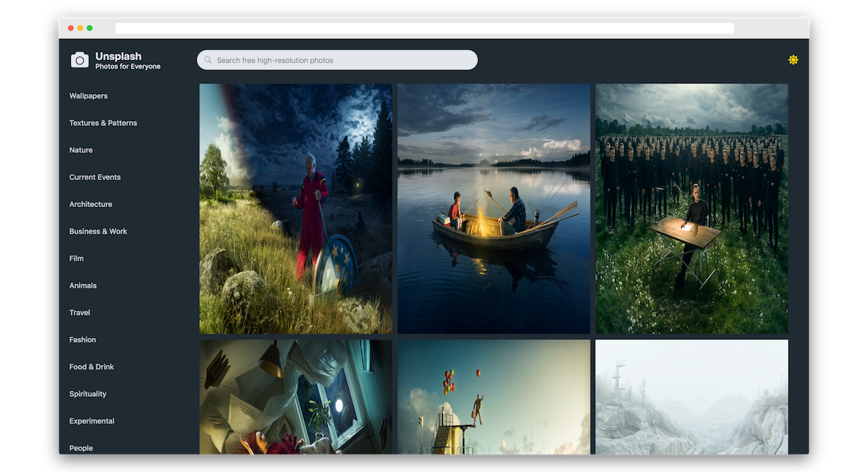Focus the Search free high-resolution photos field
The width and height of the screenshot is (868, 472).
tap(337, 60)
